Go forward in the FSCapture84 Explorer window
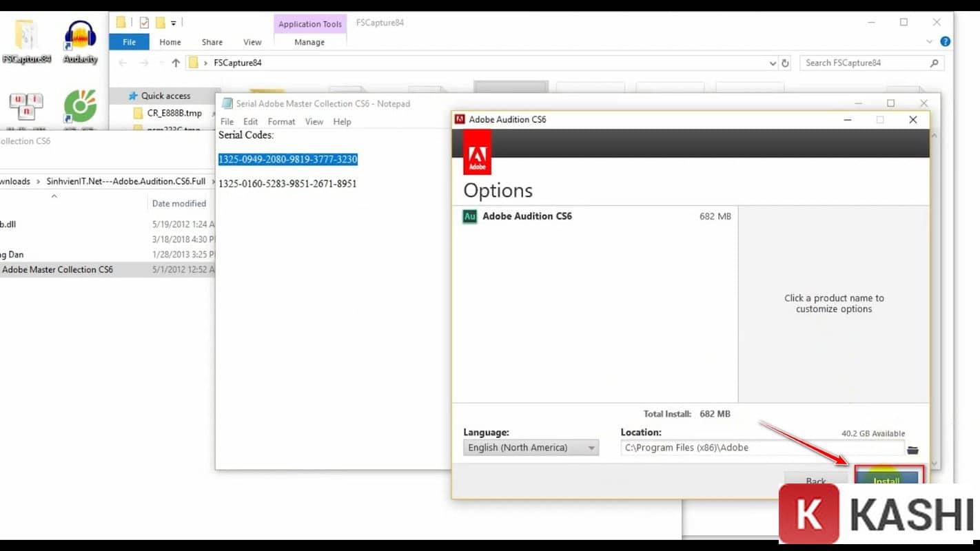Viewport: 980px width, 551px height. coord(144,63)
